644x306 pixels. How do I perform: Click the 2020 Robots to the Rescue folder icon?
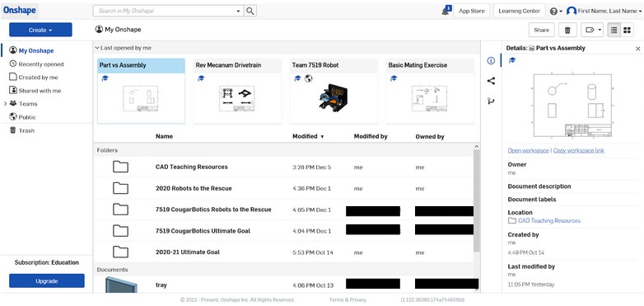click(x=120, y=188)
